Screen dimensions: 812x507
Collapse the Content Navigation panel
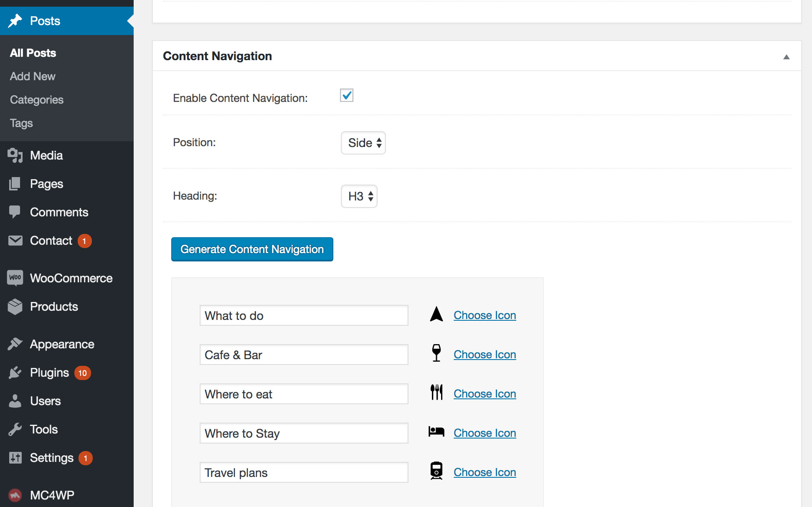[787, 56]
